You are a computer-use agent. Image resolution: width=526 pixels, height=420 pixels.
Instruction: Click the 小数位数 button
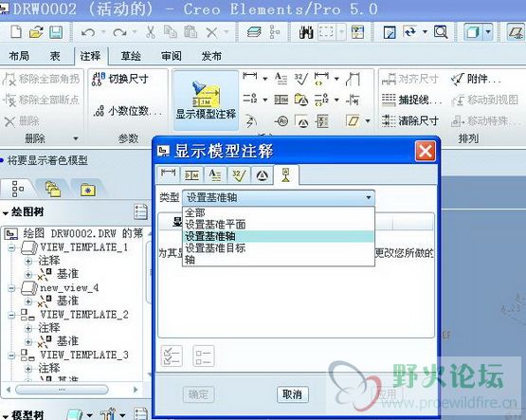coord(128,111)
